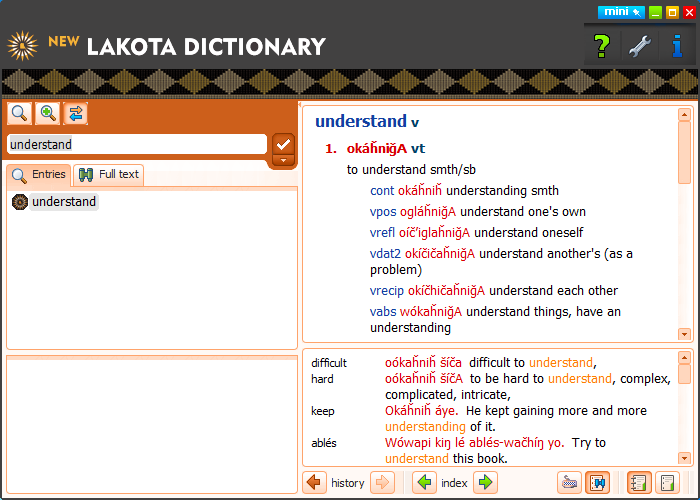This screenshot has height=500, width=700.
Task: Click the word okíčičaȟniğA after 'vdat2'
Action: click(x=440, y=254)
